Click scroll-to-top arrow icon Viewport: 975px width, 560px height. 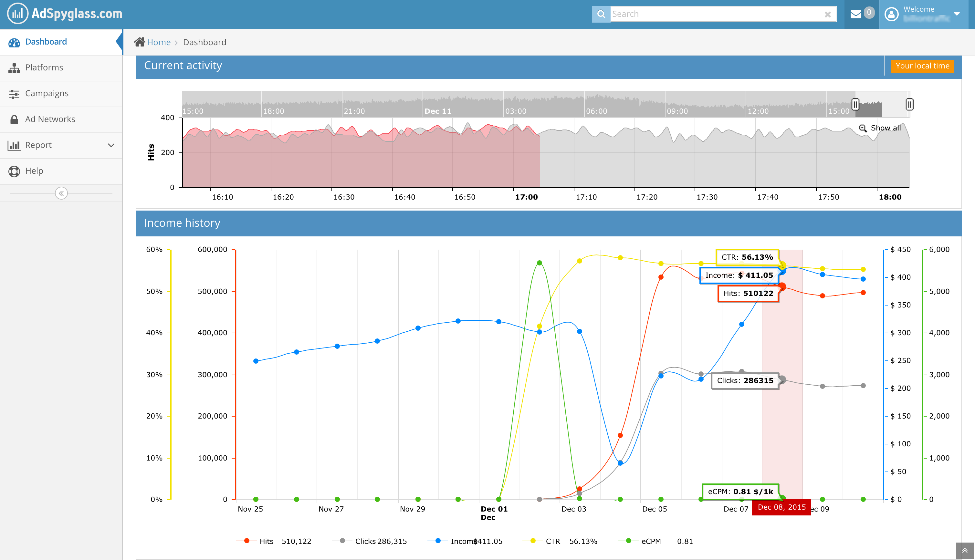pyautogui.click(x=965, y=551)
